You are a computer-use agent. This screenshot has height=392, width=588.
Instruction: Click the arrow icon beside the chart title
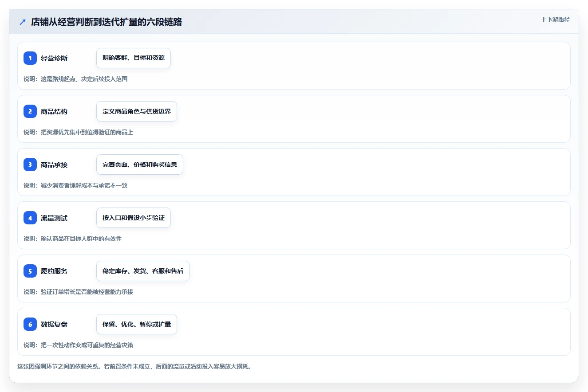point(23,22)
